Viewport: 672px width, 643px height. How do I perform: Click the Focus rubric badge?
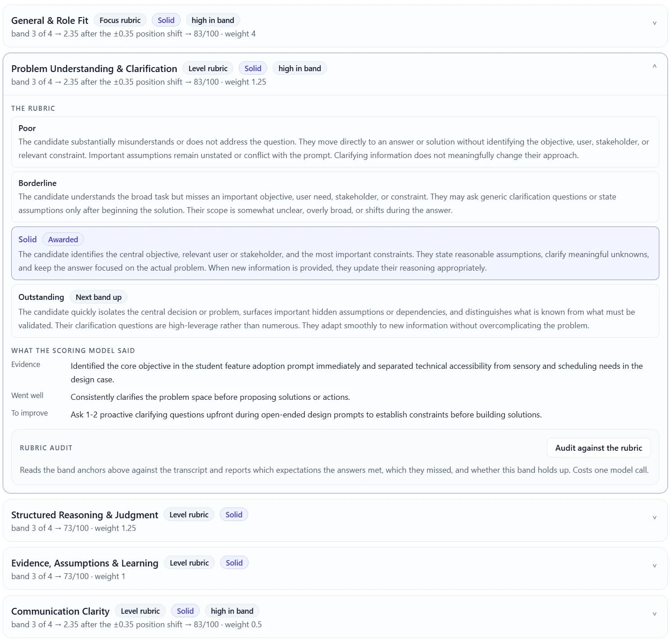120,20
